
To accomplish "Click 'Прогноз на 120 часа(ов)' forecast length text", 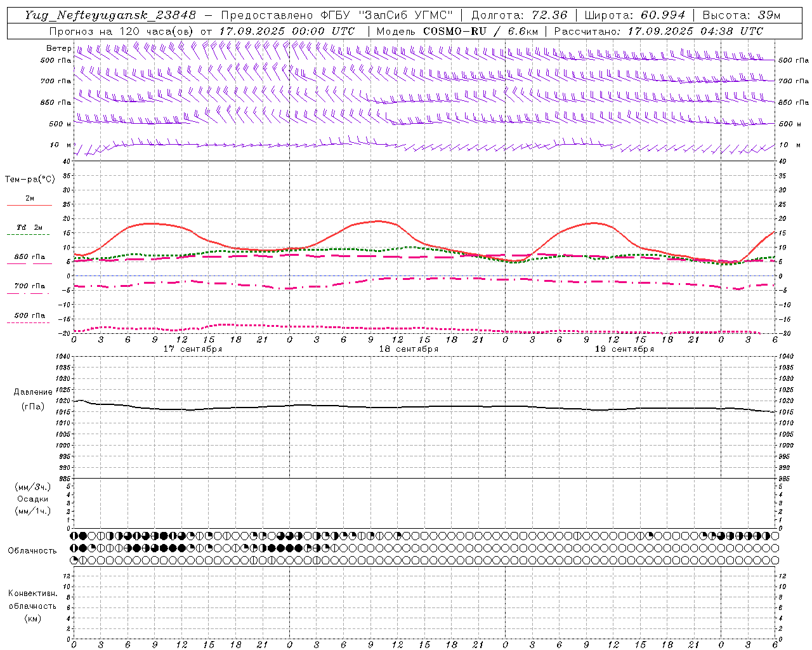I will click(122, 31).
